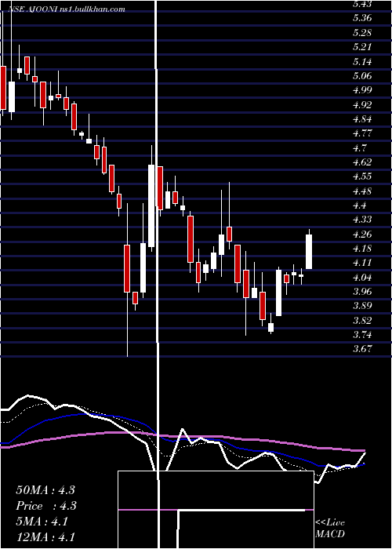Click the 5.21 price axis label
The width and height of the screenshot is (392, 549).
[362, 47]
